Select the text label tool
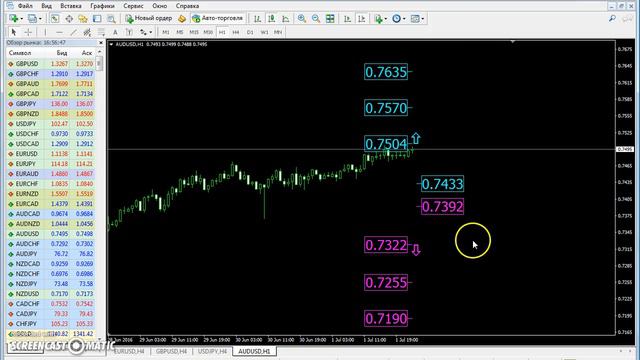This screenshot has width=640, height=360. point(129,32)
